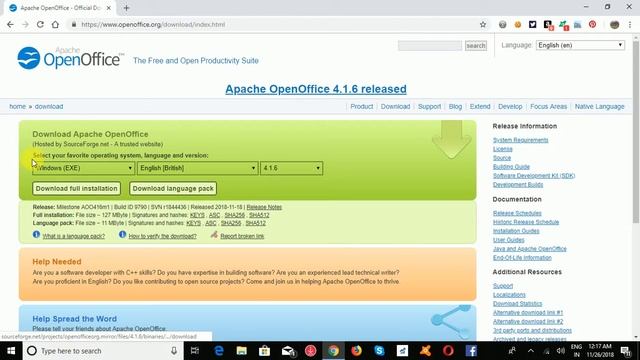Open site Language dropdown English (en)
Screen dimensions: 640x360
click(x=580, y=45)
